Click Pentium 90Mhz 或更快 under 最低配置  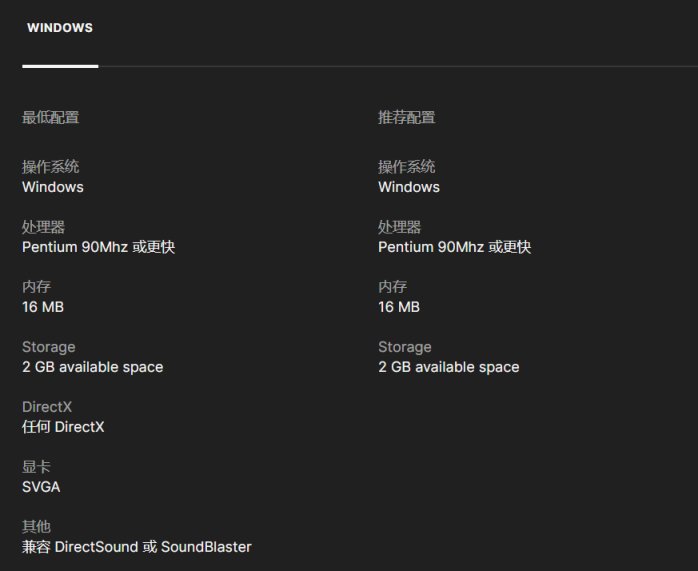coord(98,247)
